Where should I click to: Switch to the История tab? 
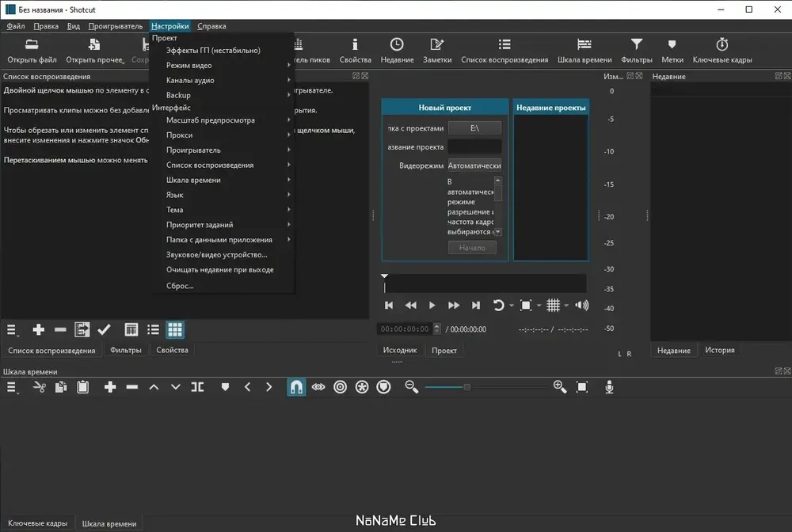tap(720, 350)
